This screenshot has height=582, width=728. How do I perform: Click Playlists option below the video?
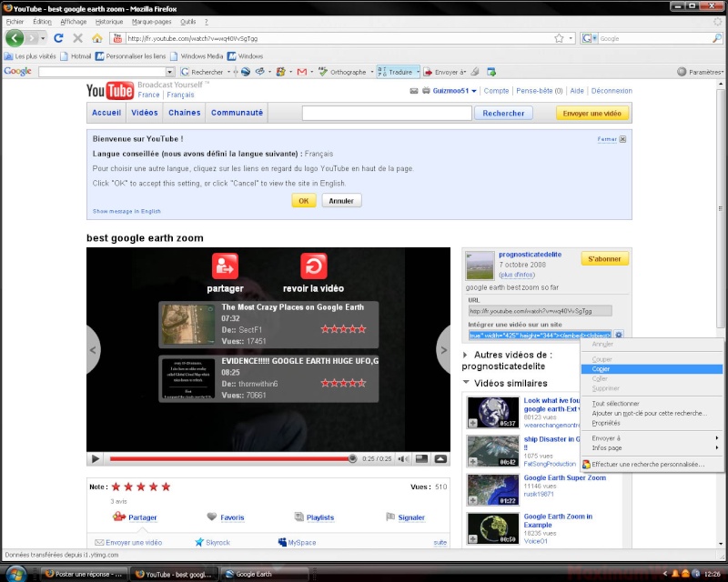tap(314, 517)
